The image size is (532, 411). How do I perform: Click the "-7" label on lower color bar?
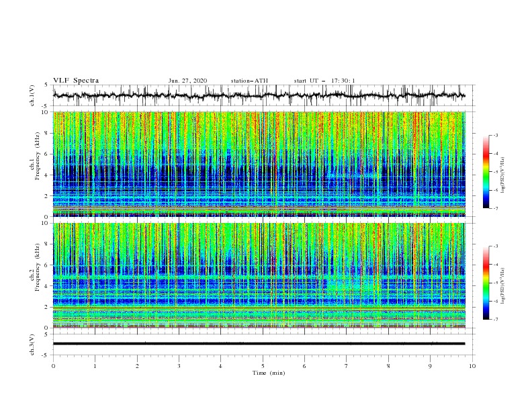tap(495, 320)
